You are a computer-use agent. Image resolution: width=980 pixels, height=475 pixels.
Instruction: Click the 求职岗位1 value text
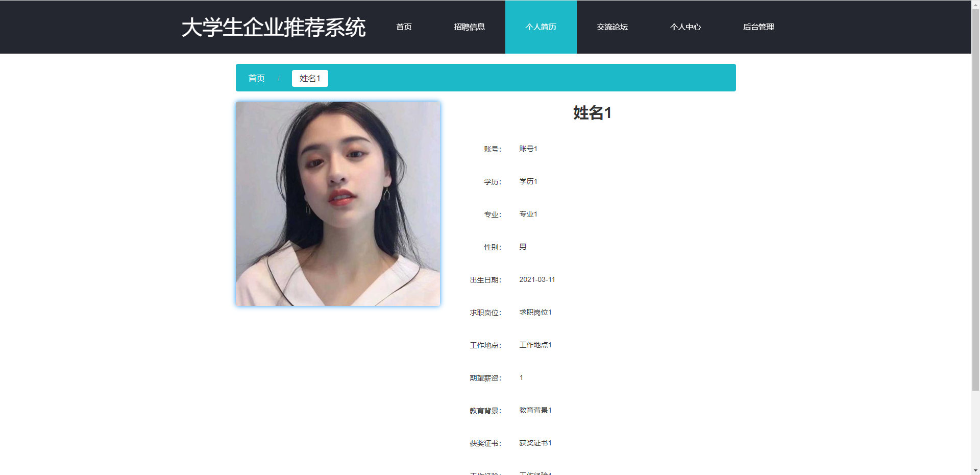point(535,312)
